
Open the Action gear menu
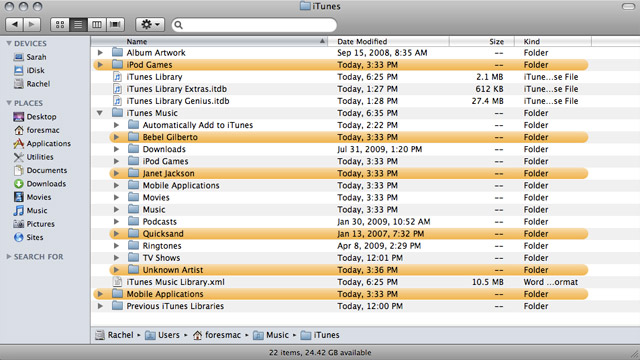coord(150,24)
